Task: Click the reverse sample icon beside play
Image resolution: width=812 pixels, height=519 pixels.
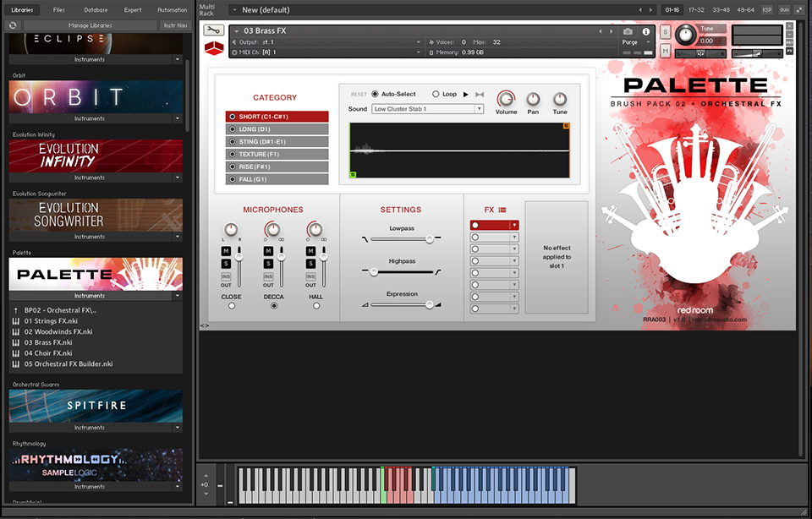Action: [x=480, y=94]
